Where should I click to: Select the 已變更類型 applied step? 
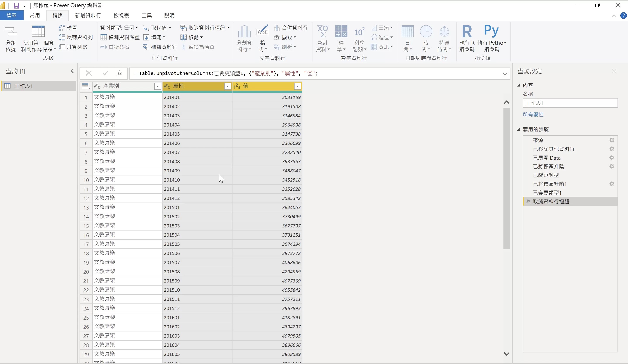[546, 175]
